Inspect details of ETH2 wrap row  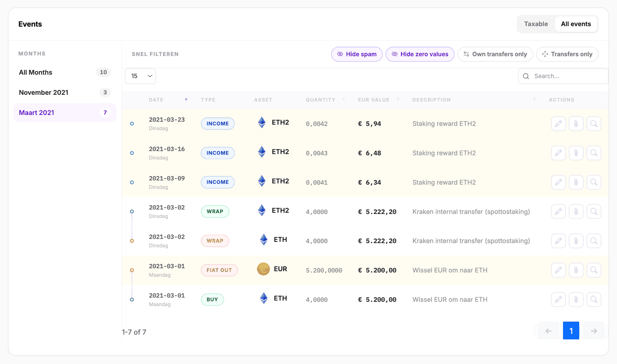594,212
